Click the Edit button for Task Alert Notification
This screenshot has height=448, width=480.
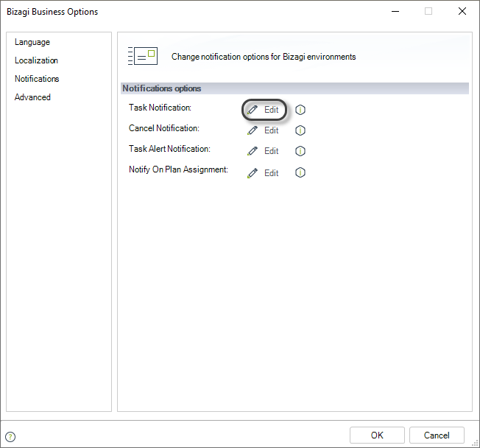264,151
